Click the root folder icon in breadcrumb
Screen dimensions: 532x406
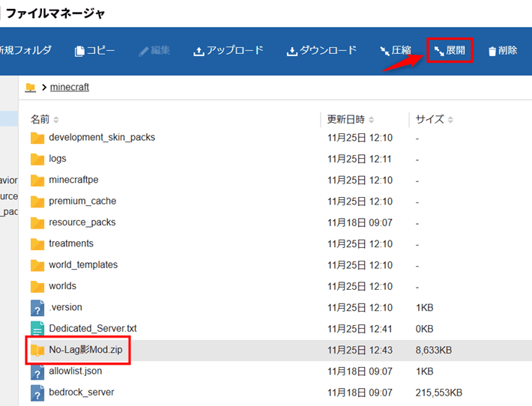pyautogui.click(x=30, y=88)
